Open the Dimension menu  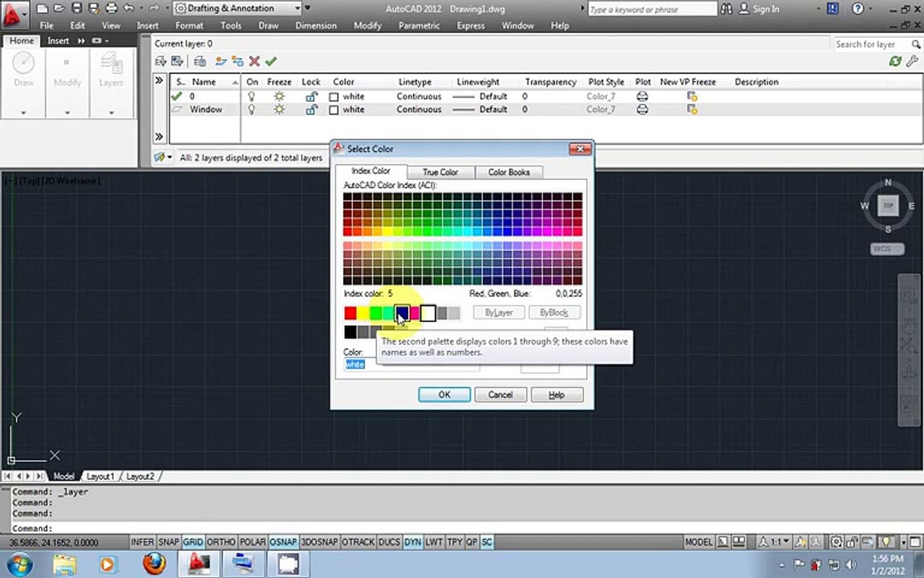[x=316, y=26]
